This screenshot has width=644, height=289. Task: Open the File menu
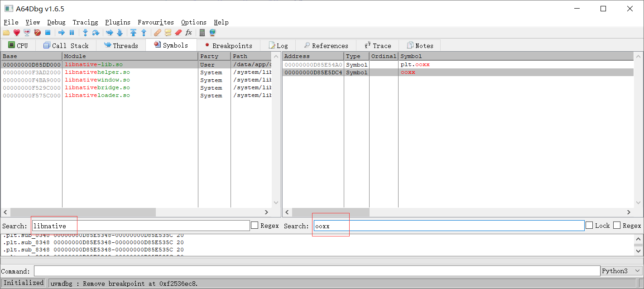coord(11,22)
